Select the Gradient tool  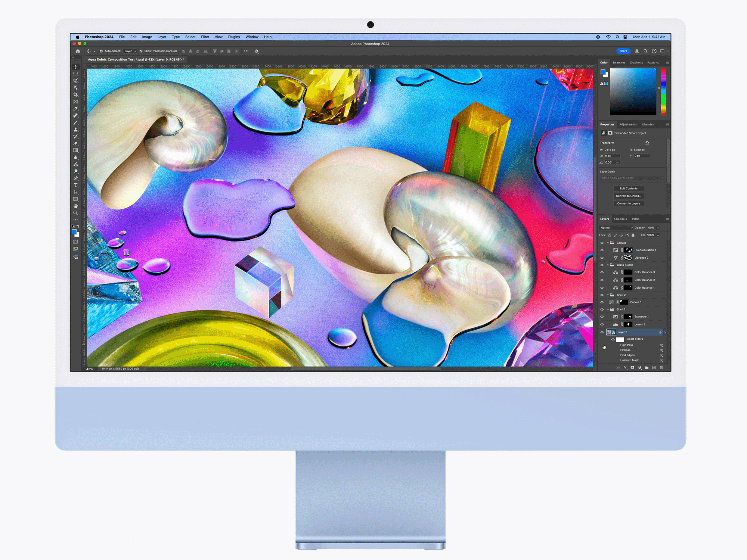point(75,150)
